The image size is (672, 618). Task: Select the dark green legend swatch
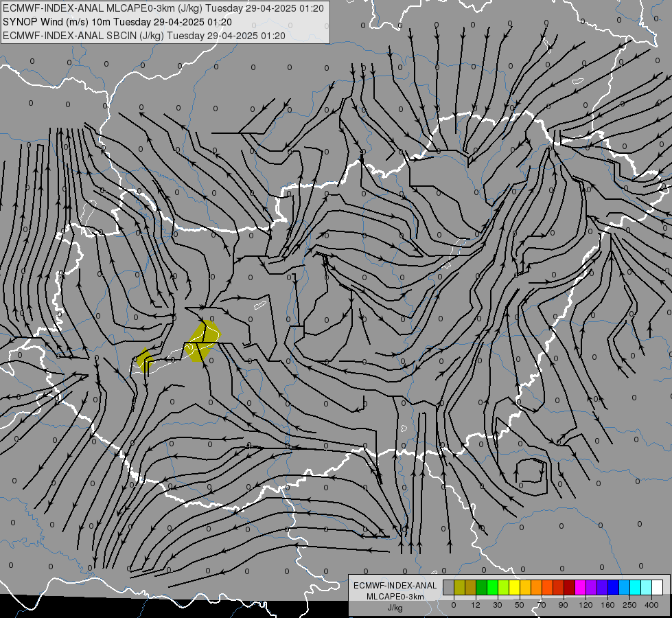pyautogui.click(x=481, y=587)
